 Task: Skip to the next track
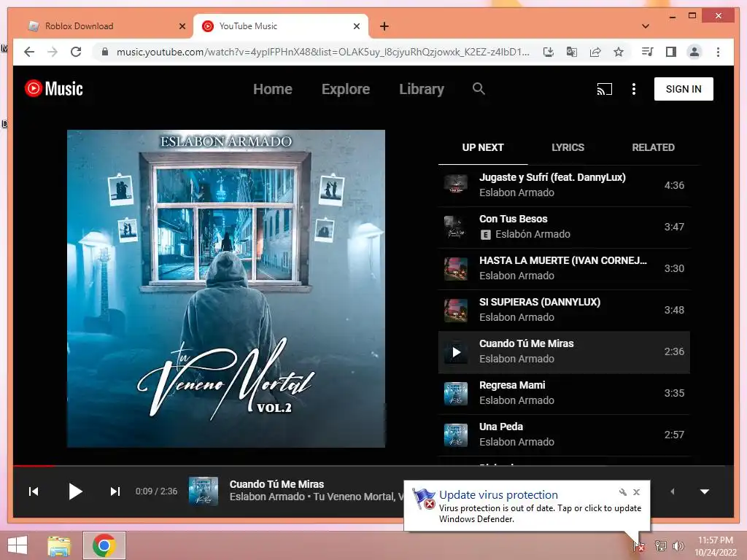(x=115, y=491)
